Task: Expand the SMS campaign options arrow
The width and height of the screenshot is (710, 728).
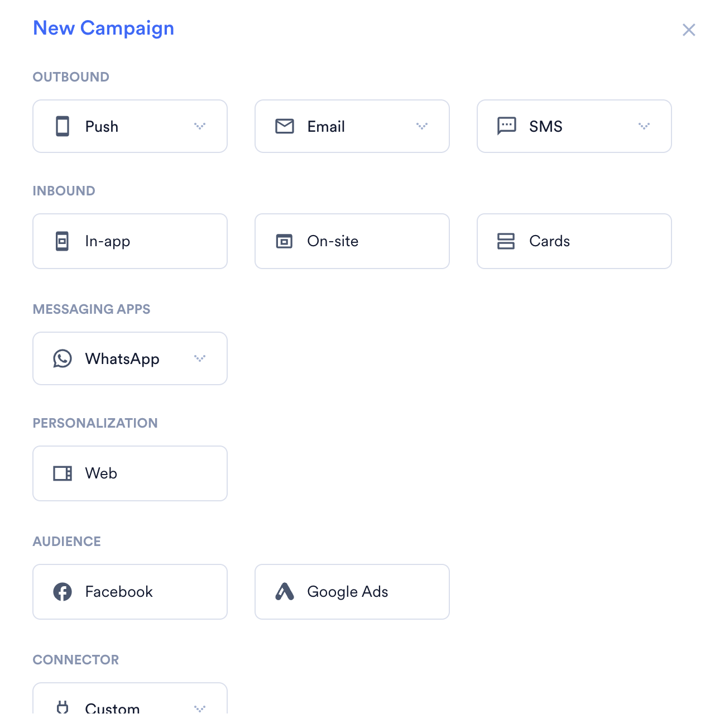Action: click(x=644, y=126)
